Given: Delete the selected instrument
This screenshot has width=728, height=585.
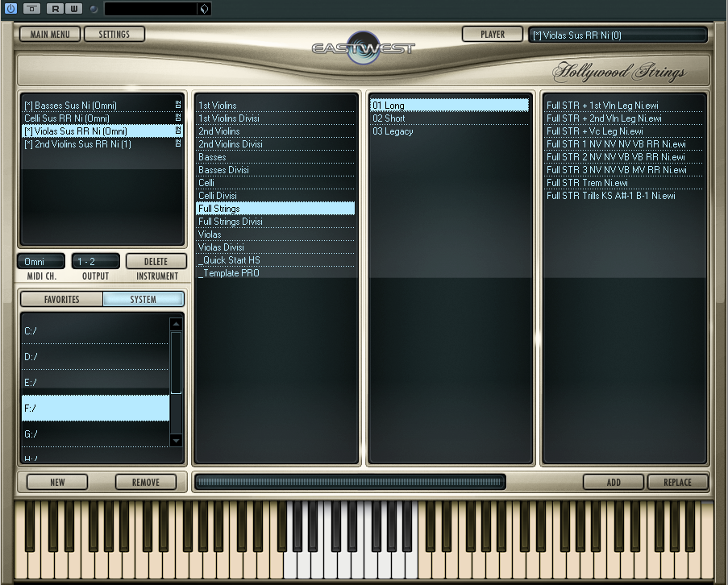Looking at the screenshot, I should click(x=156, y=262).
